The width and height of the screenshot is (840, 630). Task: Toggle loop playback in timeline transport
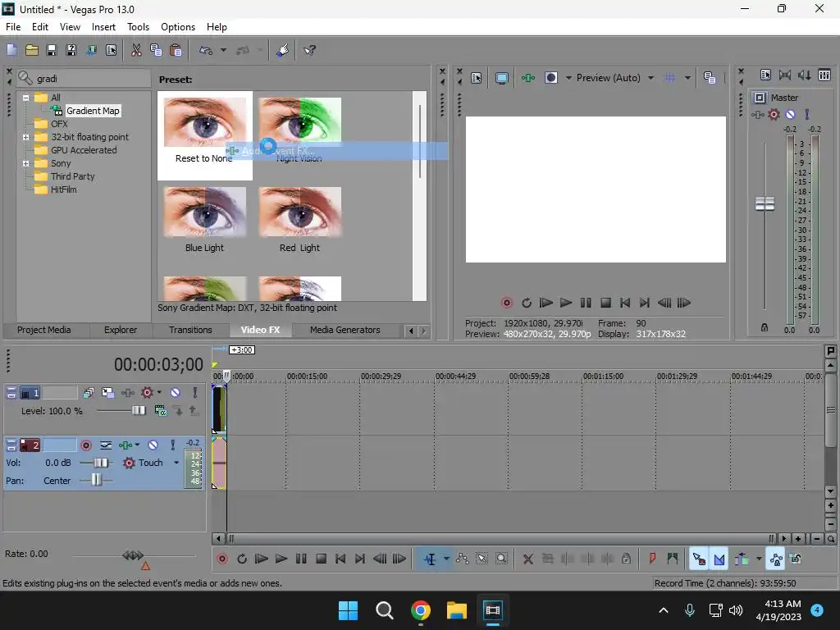coord(242,559)
